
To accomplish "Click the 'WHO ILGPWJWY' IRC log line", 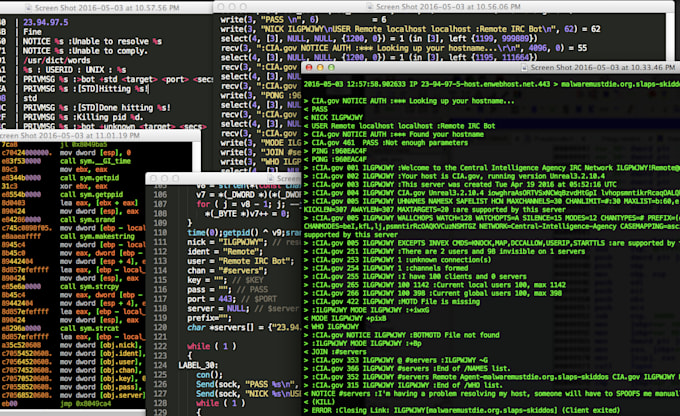I will tap(331, 327).
